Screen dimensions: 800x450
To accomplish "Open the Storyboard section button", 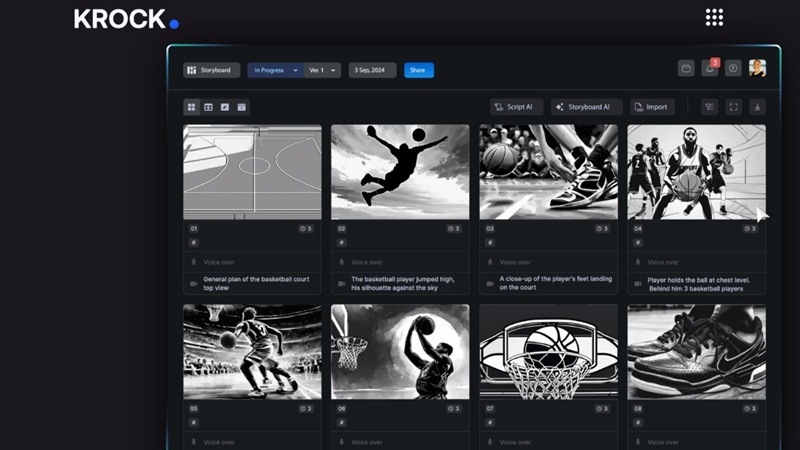I will tap(211, 70).
